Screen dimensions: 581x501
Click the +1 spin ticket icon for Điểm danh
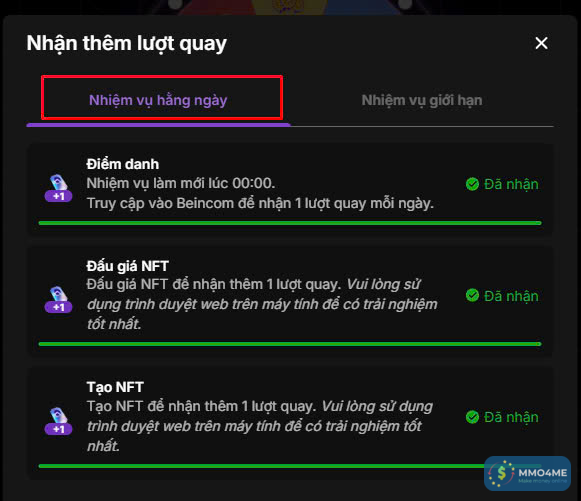(x=59, y=188)
